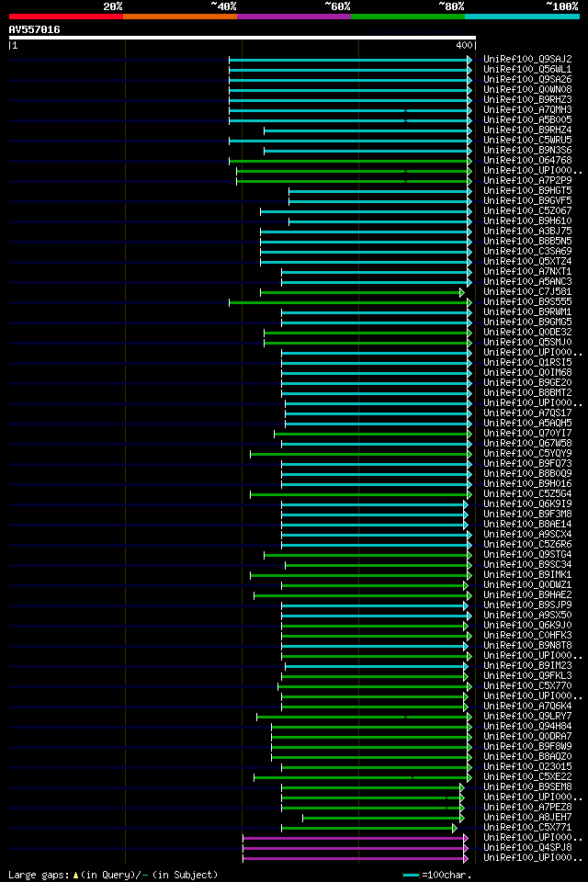Open hit UniRef100_A7QMH3
Screen dimensions: 588x882
pos(527,109)
